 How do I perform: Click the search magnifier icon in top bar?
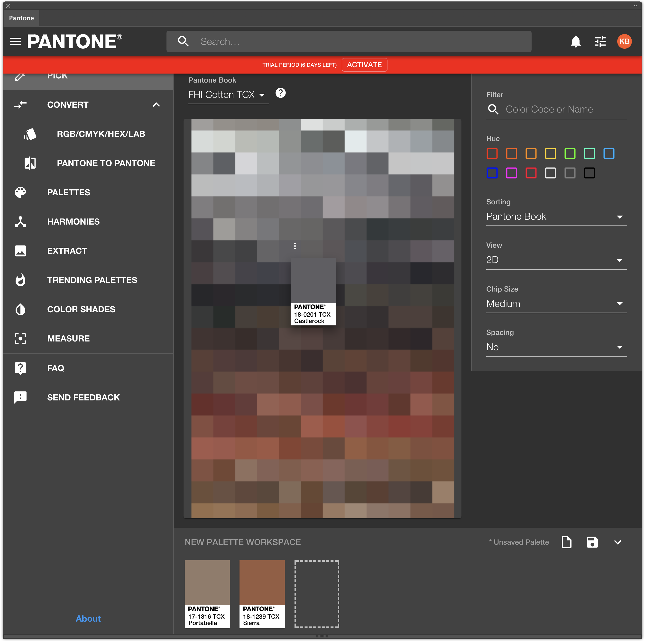(x=183, y=41)
